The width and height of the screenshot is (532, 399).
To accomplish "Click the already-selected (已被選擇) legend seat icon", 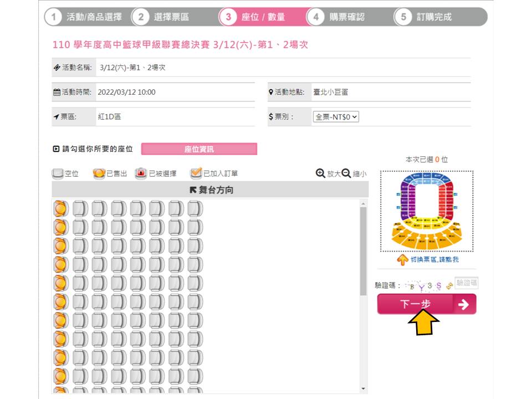I will coord(141,173).
